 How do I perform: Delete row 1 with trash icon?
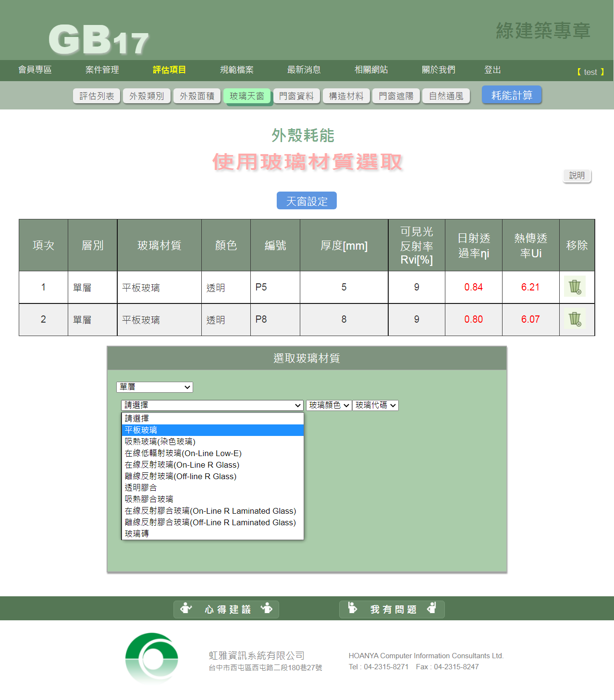coord(575,287)
